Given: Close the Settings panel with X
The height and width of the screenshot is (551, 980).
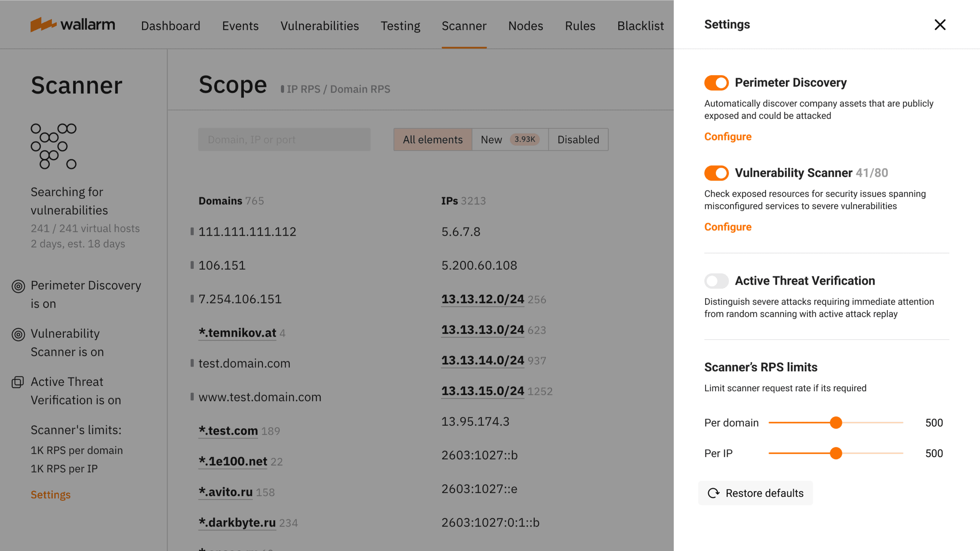Looking at the screenshot, I should click(x=940, y=25).
